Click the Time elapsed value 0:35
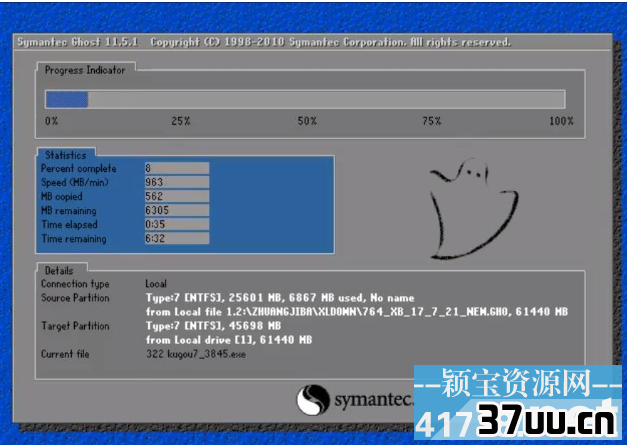The image size is (627, 445). click(x=177, y=224)
